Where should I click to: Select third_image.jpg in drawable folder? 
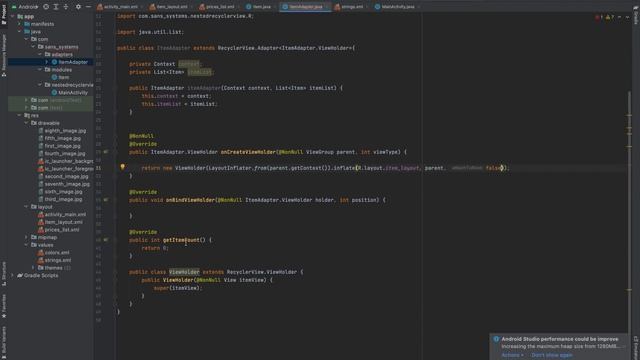tap(60, 200)
